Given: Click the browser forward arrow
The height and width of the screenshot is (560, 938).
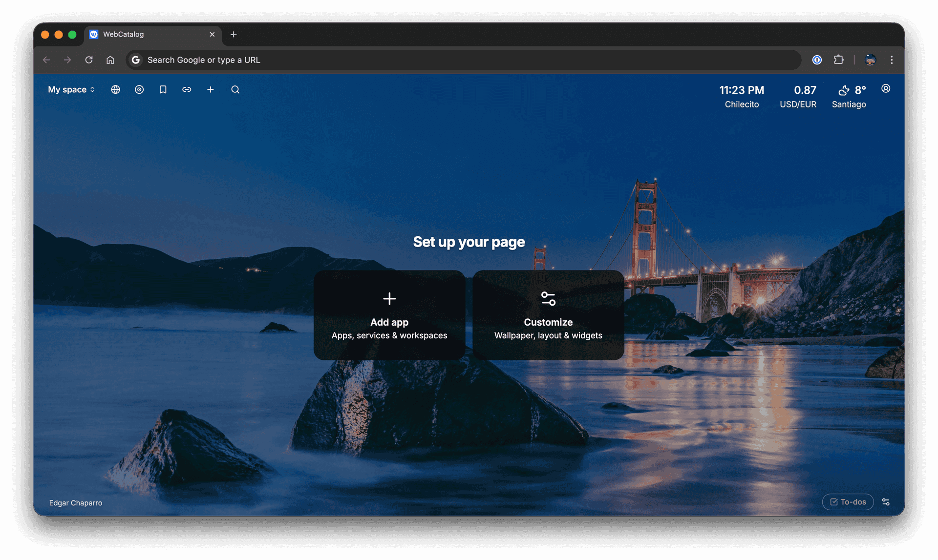Looking at the screenshot, I should click(x=67, y=60).
